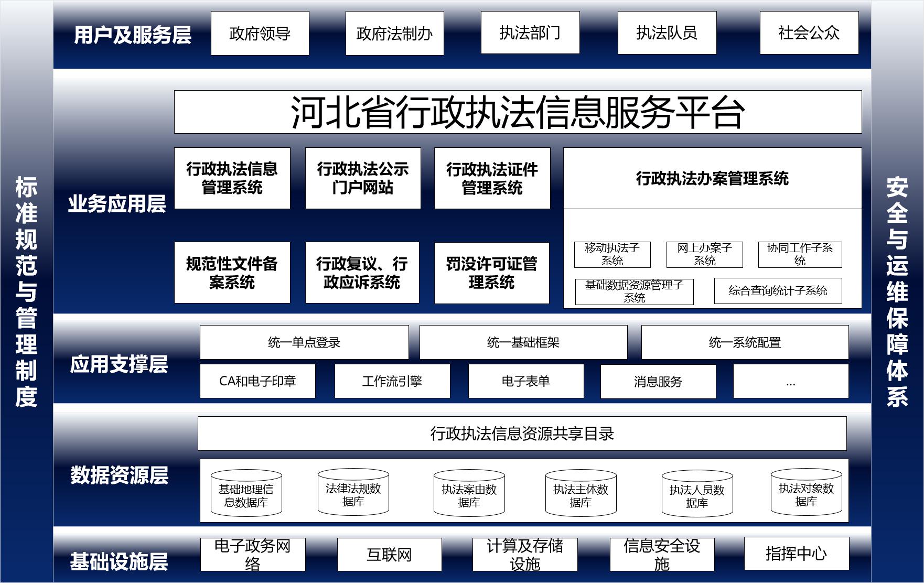Select the 统一单点登录 box
This screenshot has height=585, width=924.
(304, 342)
